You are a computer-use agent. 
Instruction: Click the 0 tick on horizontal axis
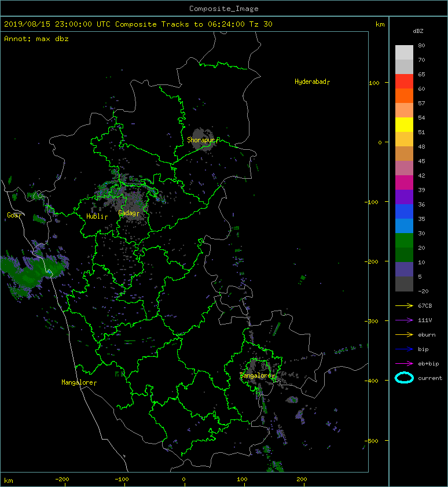[183, 479]
